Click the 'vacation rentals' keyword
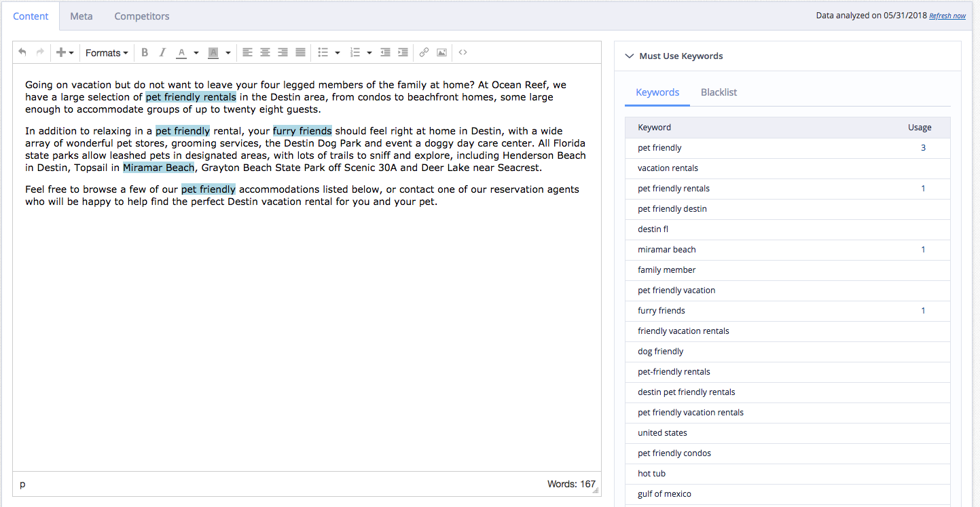 [668, 168]
